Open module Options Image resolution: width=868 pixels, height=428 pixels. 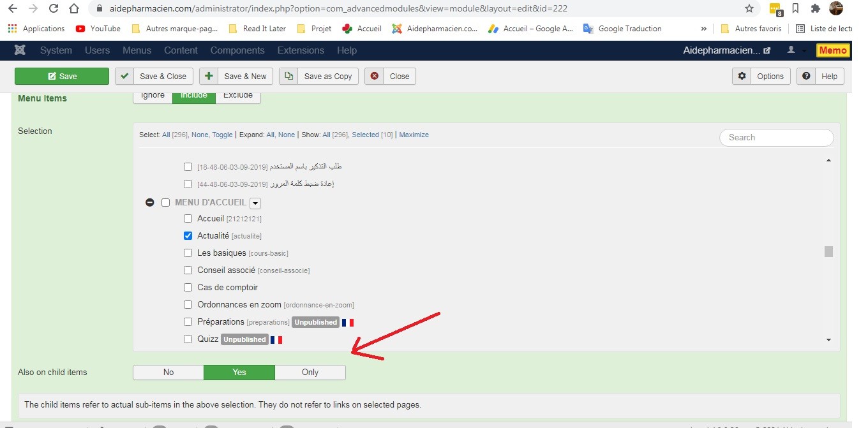761,76
